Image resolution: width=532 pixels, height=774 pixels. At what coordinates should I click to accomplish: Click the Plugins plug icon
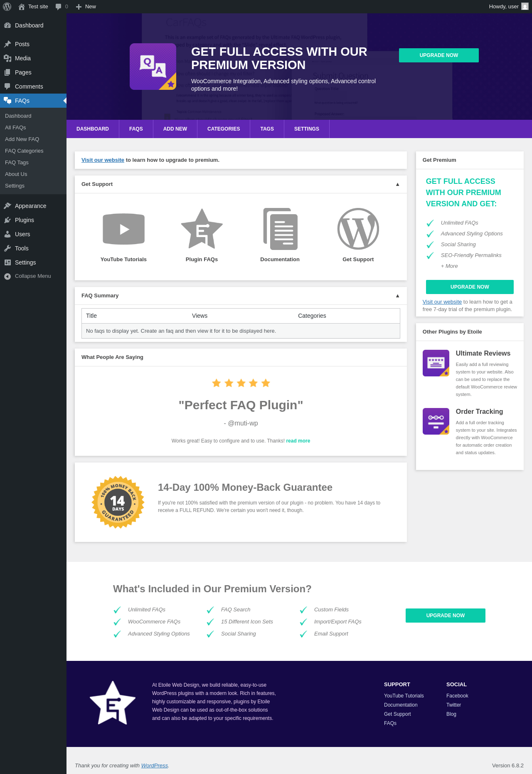7,220
